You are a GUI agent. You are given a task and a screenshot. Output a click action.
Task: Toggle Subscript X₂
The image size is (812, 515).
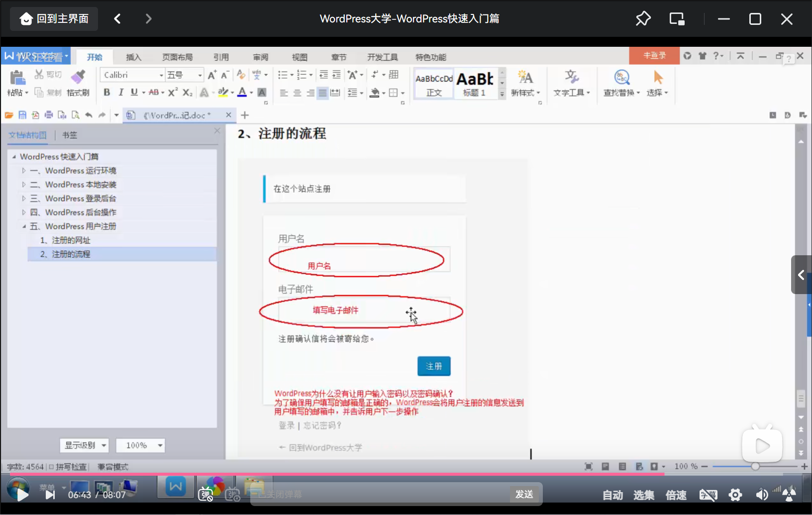[x=187, y=93]
